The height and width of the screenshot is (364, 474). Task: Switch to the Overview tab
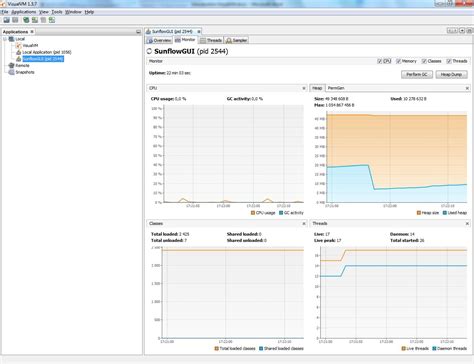(x=159, y=40)
